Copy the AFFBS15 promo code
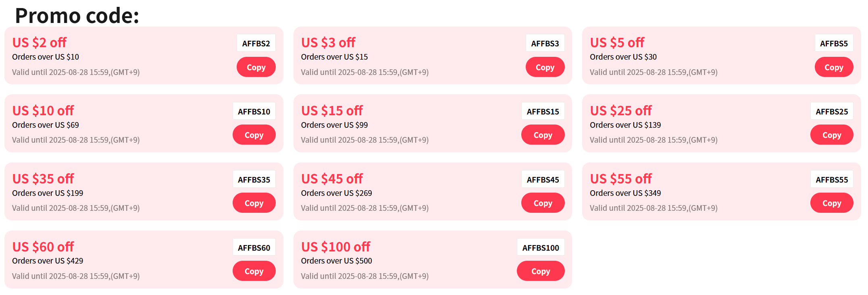The width and height of the screenshot is (868, 295). [x=543, y=135]
